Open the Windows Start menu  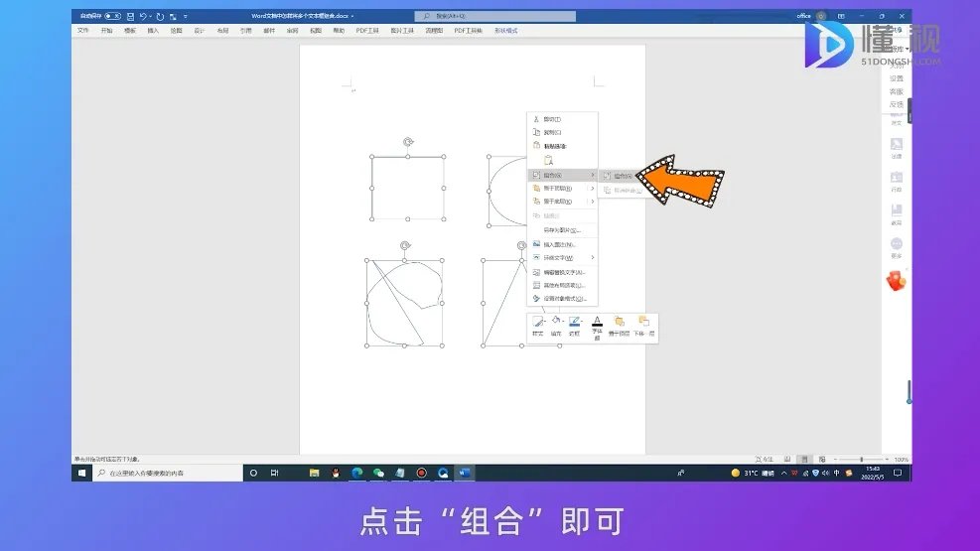point(81,473)
